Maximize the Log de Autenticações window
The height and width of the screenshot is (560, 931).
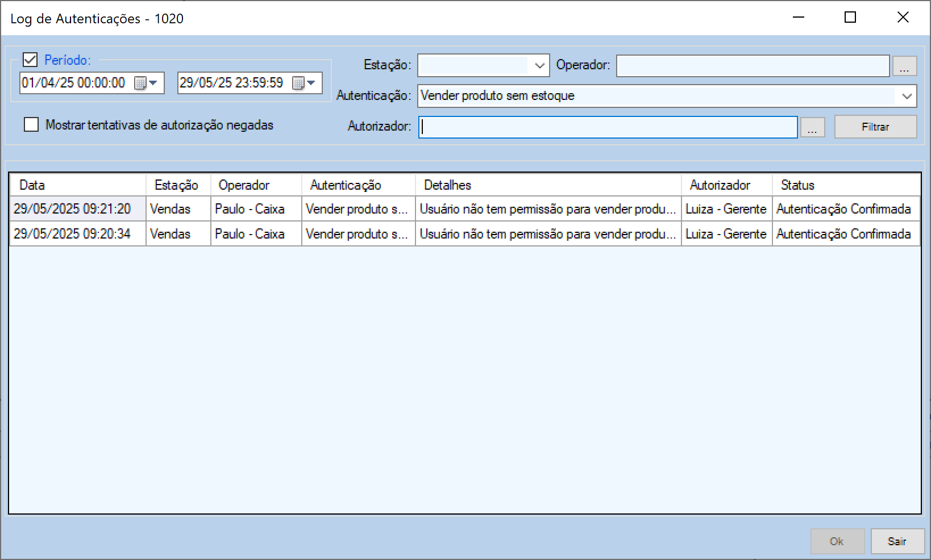coord(850,18)
